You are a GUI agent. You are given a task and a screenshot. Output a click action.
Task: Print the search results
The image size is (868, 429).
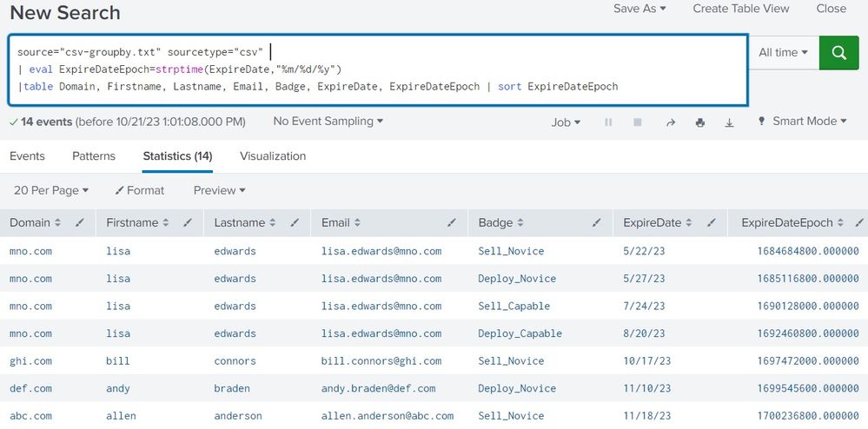pos(700,122)
